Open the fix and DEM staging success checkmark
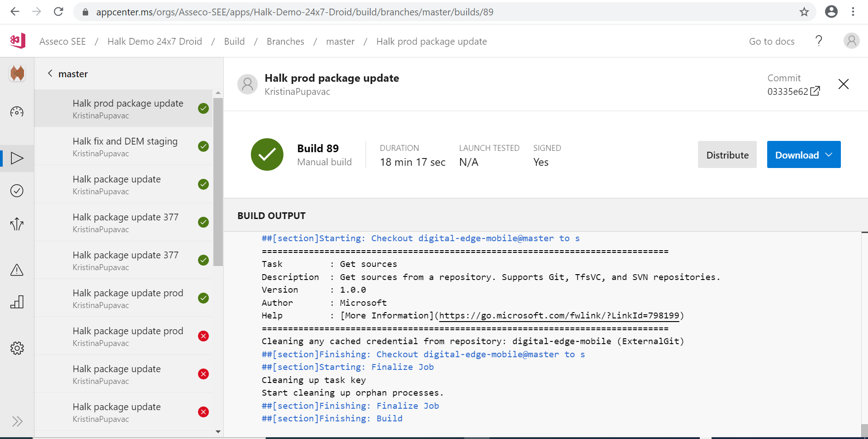This screenshot has height=439, width=868. pyautogui.click(x=203, y=146)
